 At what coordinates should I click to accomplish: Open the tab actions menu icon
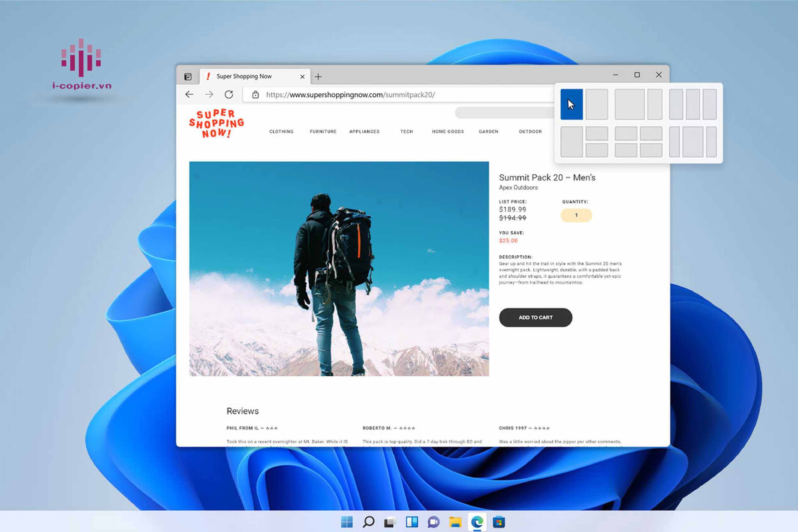point(188,77)
